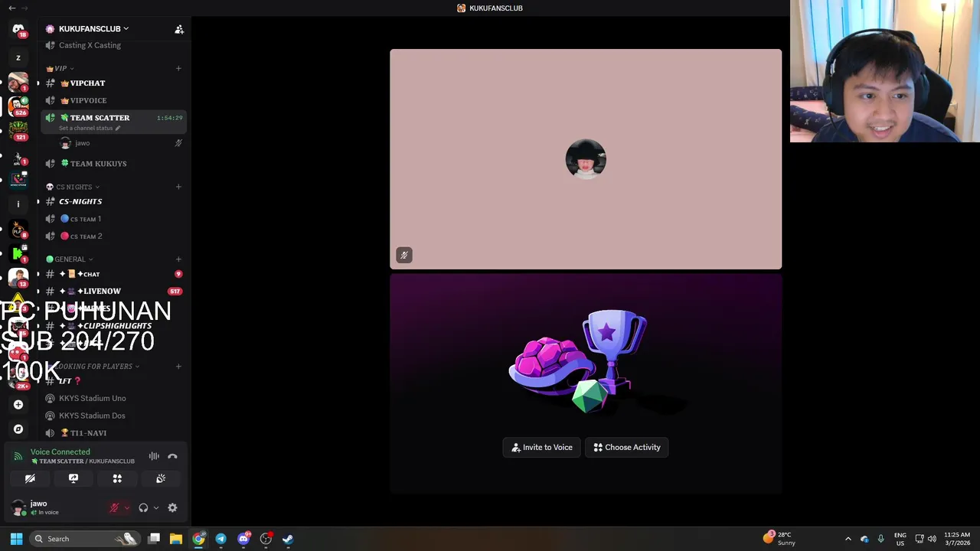Image resolution: width=980 pixels, height=551 pixels.
Task: Add channel to VIP category plus
Action: point(178,68)
